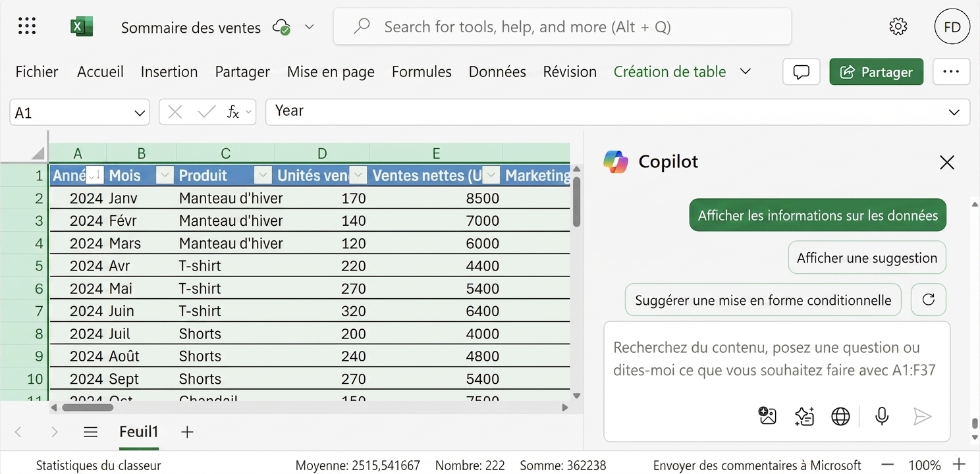
Task: Click the add image icon in Copilot
Action: [x=767, y=416]
